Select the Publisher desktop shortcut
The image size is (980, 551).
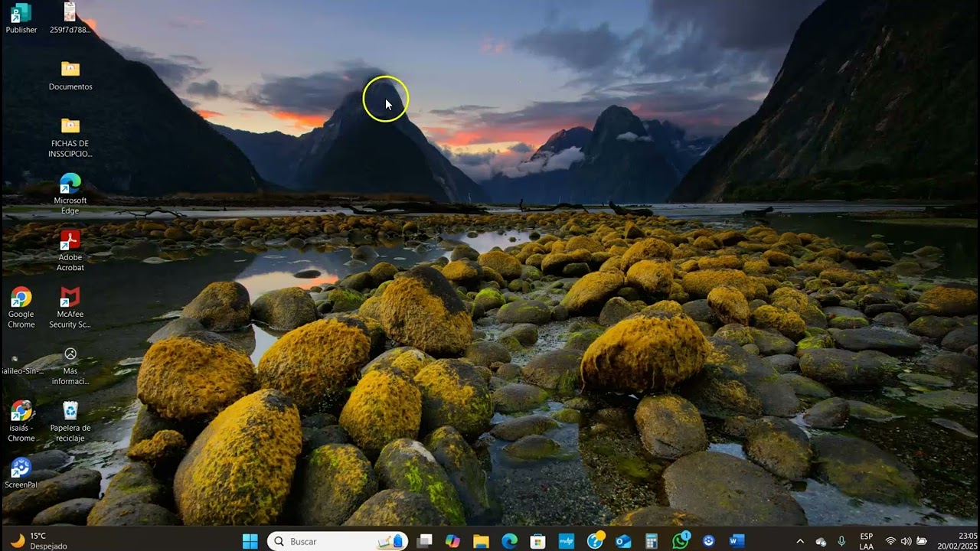pos(21,18)
